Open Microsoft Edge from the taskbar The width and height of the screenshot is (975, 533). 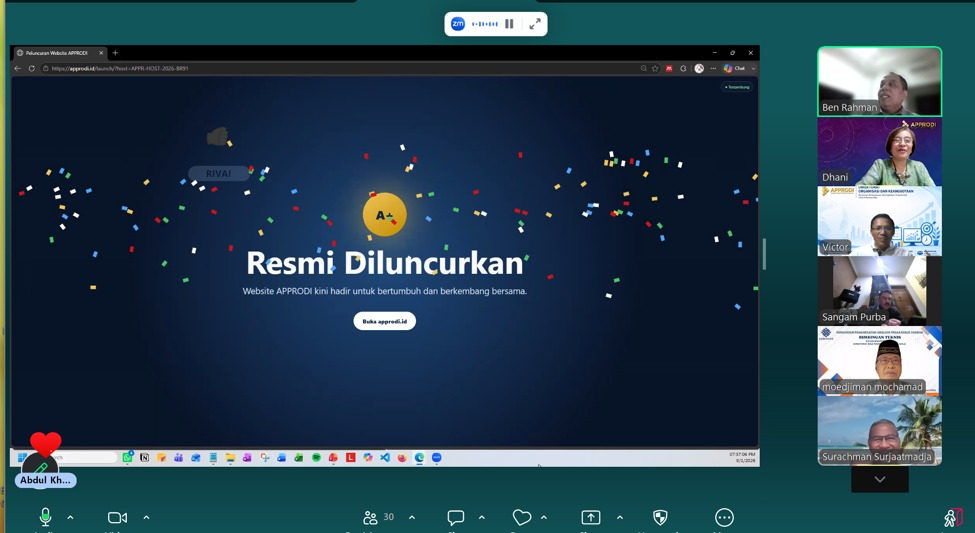tap(420, 458)
